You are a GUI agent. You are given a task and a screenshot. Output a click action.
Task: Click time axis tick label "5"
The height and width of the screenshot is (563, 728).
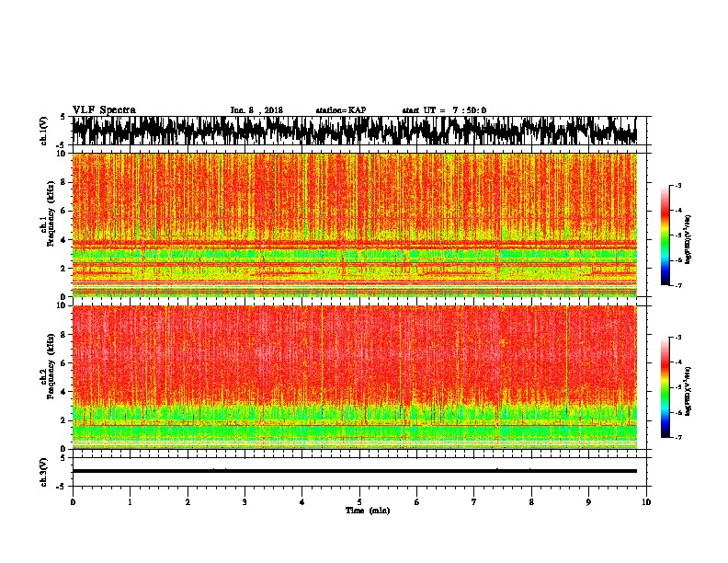[x=359, y=502]
